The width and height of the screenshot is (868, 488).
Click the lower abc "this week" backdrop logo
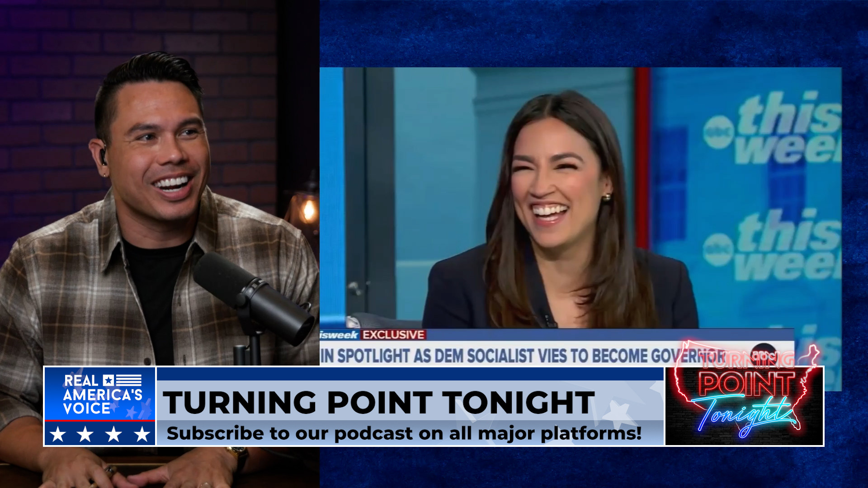tap(773, 245)
